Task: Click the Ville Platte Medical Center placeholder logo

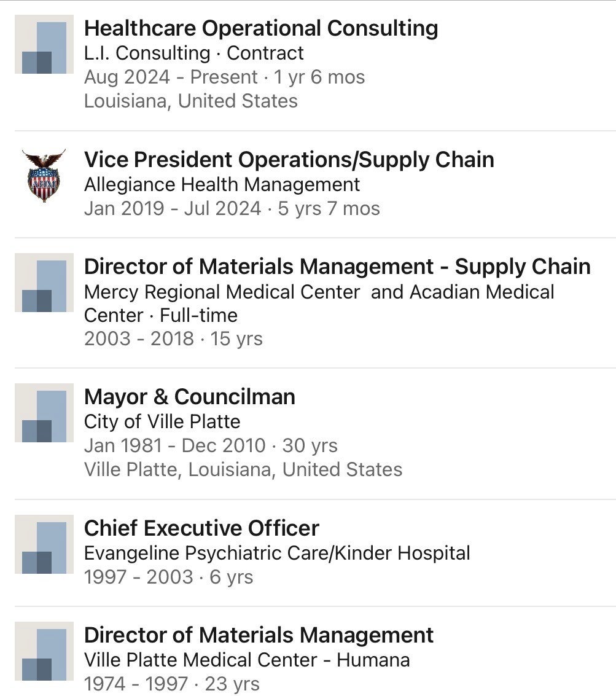Action: (44, 651)
